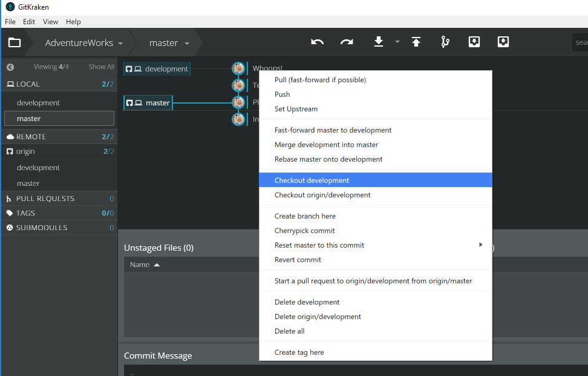Collapse the origin remote row
This screenshot has height=376, width=588.
point(60,151)
